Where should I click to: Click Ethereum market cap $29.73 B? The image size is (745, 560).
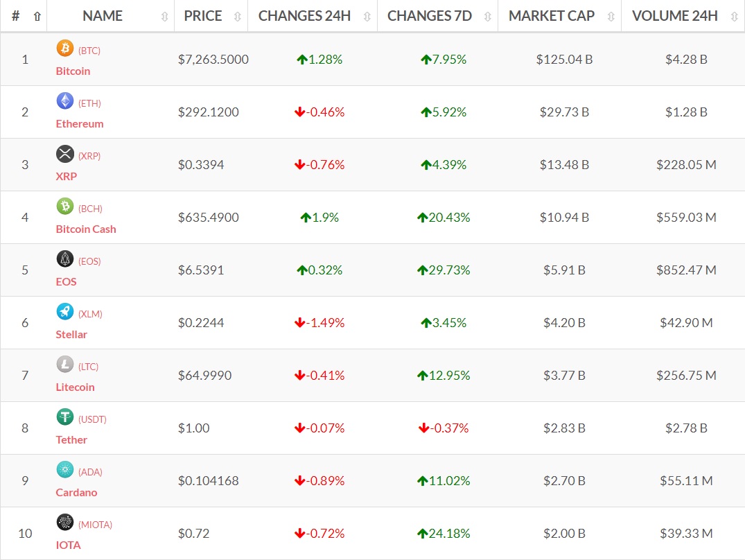tap(564, 112)
